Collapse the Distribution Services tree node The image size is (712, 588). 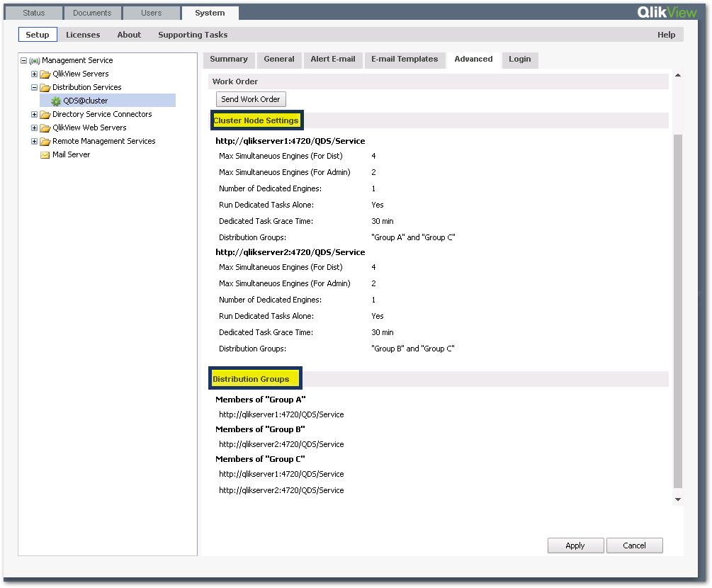click(34, 87)
